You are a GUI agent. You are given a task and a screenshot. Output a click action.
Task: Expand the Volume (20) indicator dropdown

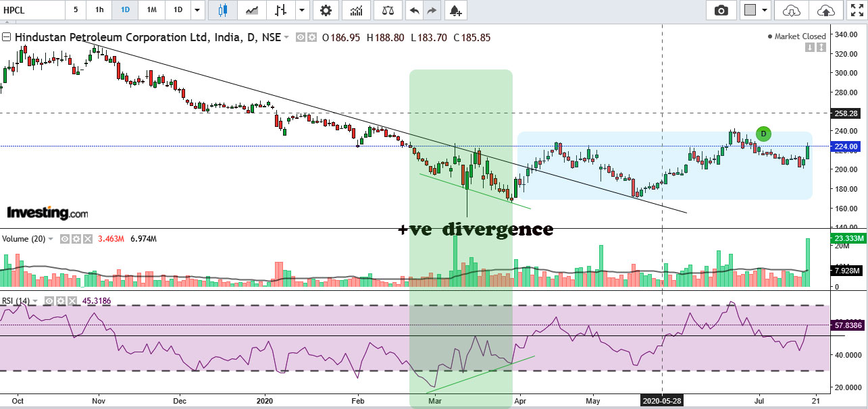click(52, 239)
